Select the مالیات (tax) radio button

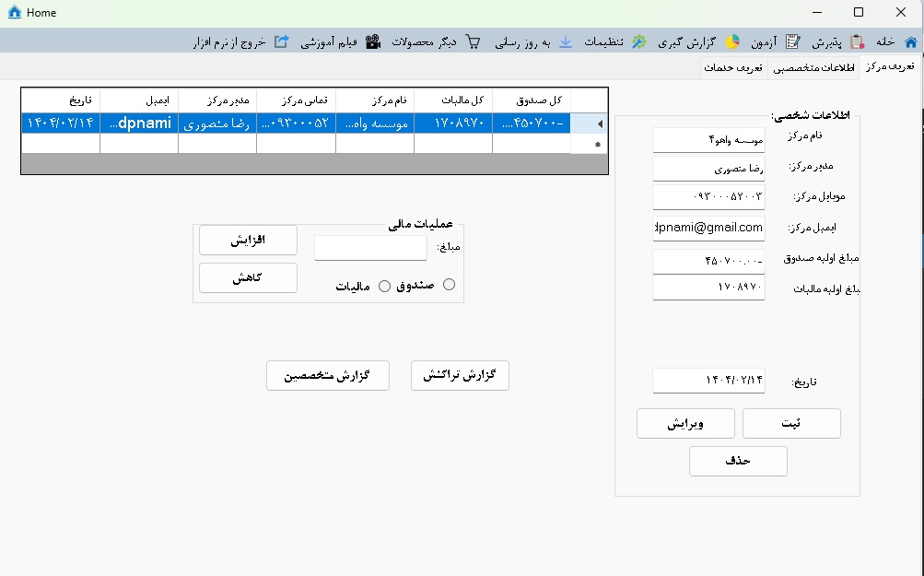[x=384, y=286]
